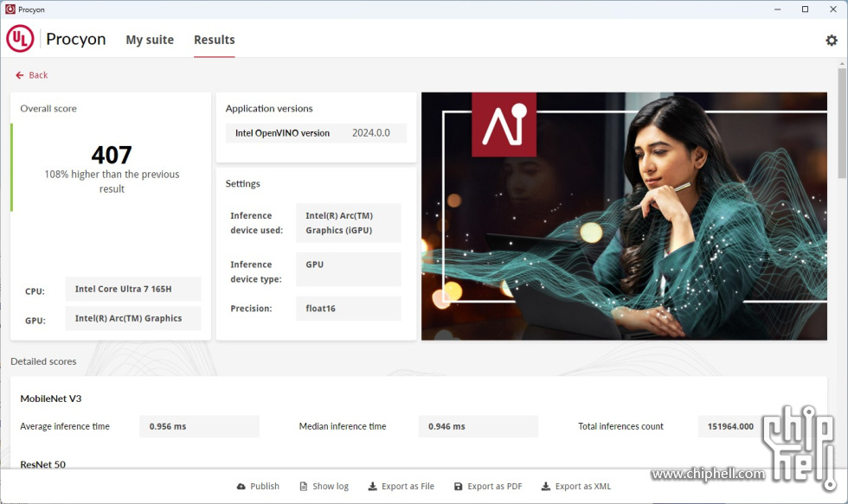Export as File
Viewport: 848px width, 504px height.
tap(402, 486)
